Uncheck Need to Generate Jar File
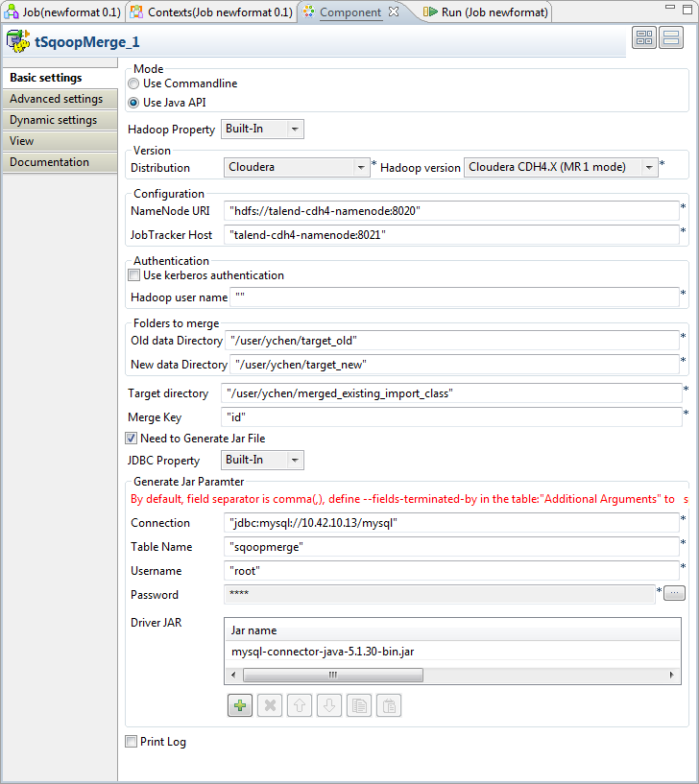The height and width of the screenshot is (784, 699). 132,439
